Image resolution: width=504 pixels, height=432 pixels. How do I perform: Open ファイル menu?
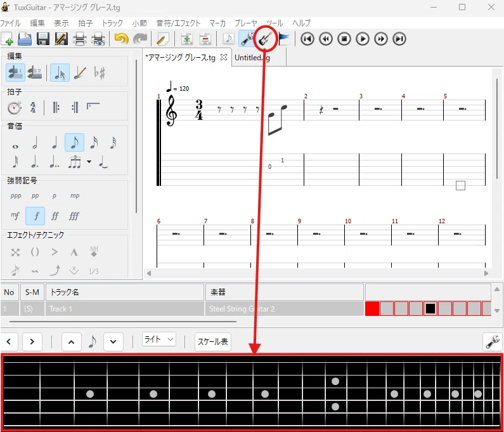[10, 23]
